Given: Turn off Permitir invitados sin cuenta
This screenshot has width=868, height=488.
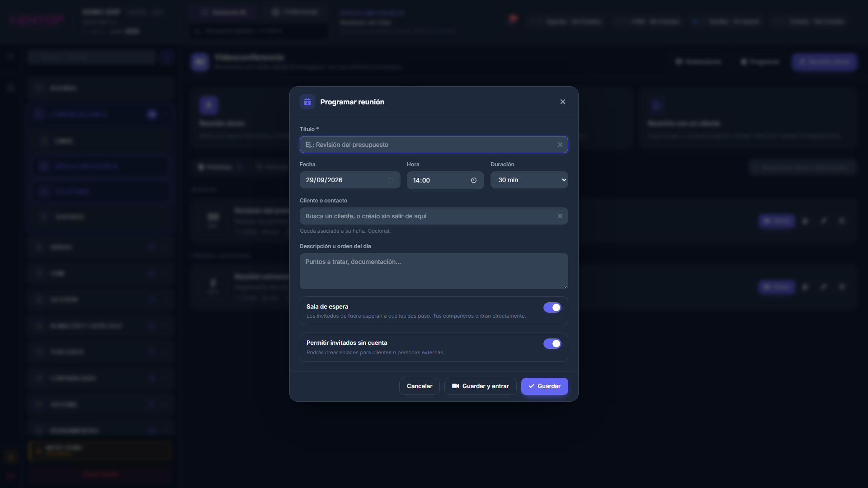Looking at the screenshot, I should pos(552,343).
